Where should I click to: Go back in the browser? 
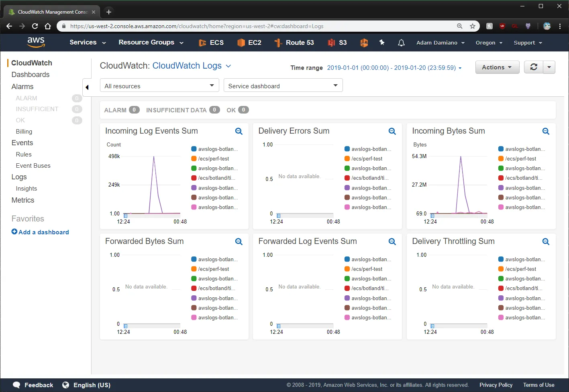(x=9, y=26)
